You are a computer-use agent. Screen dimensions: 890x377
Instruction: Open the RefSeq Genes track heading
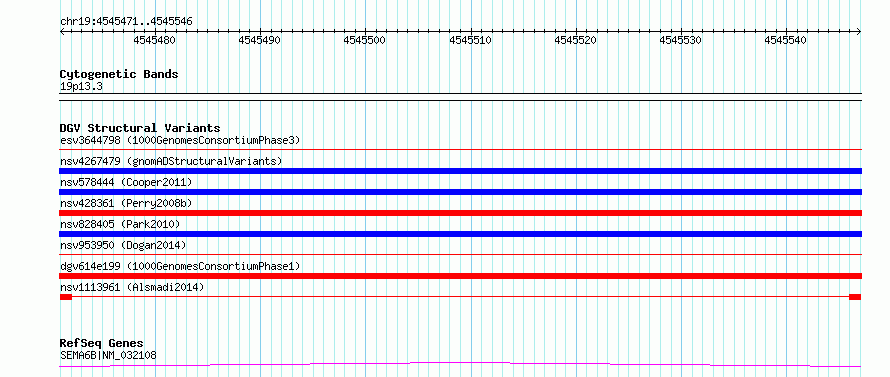coord(101,344)
